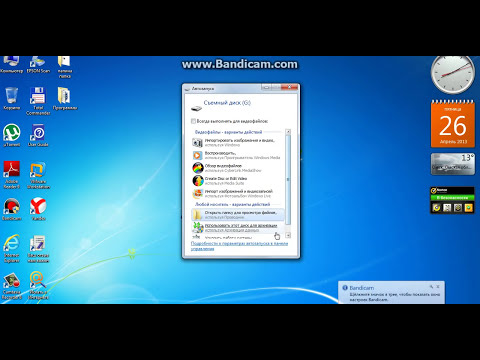Open options wrench on Bandicam balloon
480x360 pixels.
coord(431,287)
